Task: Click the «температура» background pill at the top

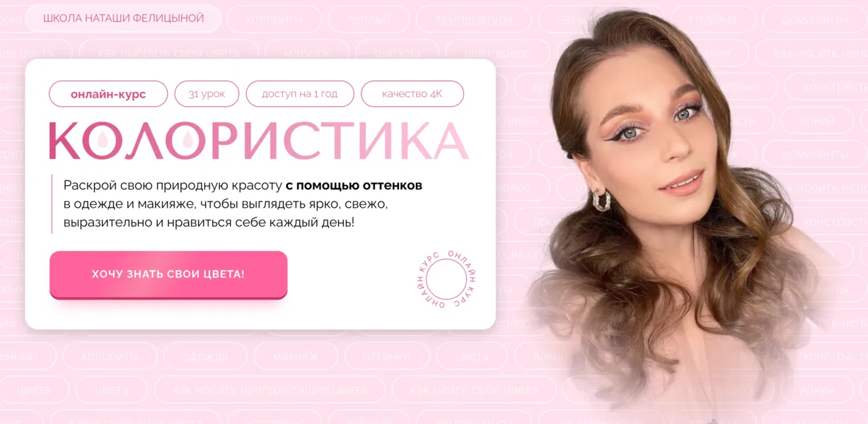Action: pyautogui.click(x=474, y=19)
